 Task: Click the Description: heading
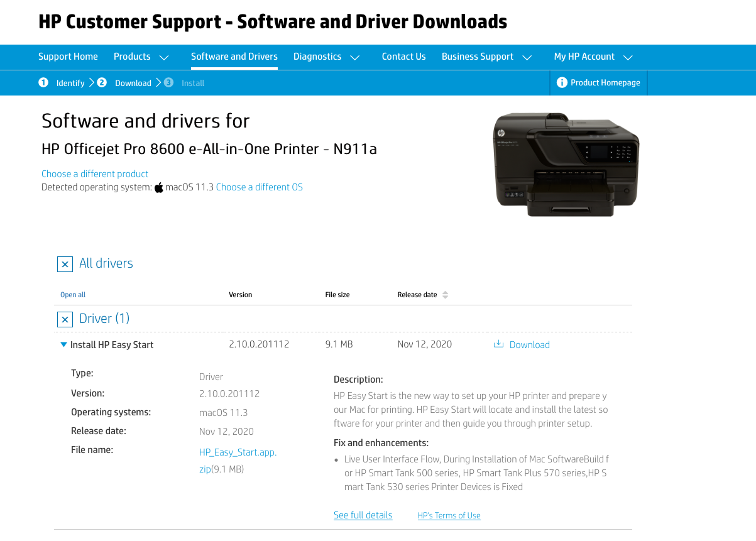pos(358,380)
